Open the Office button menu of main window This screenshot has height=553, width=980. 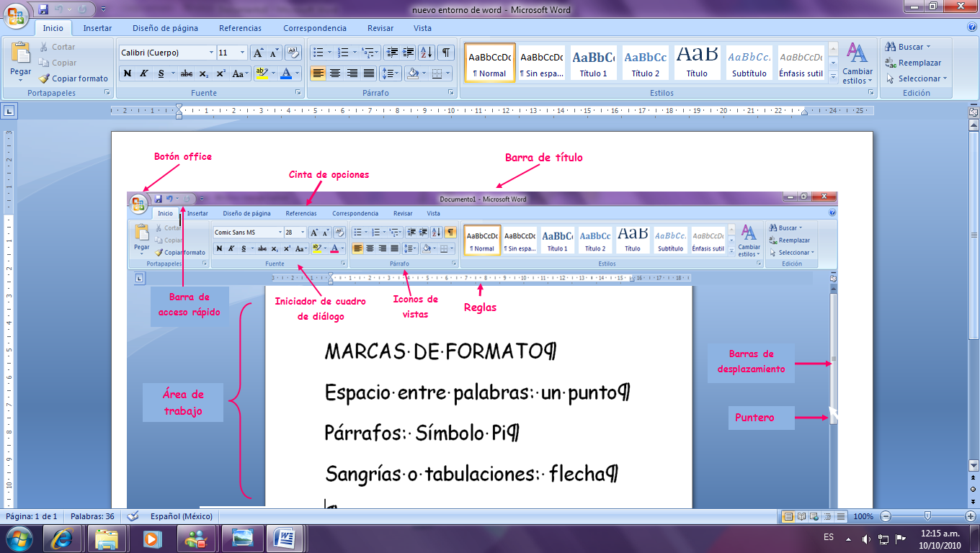point(17,16)
